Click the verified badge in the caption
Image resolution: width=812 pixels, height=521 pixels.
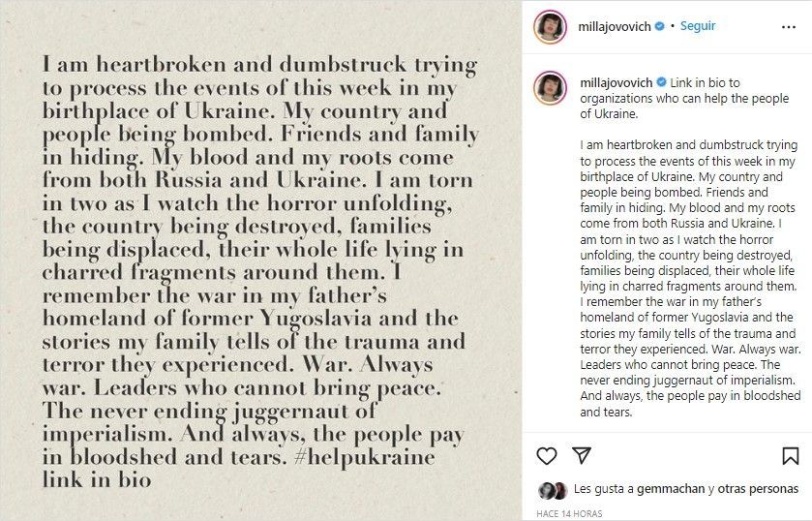pyautogui.click(x=662, y=83)
